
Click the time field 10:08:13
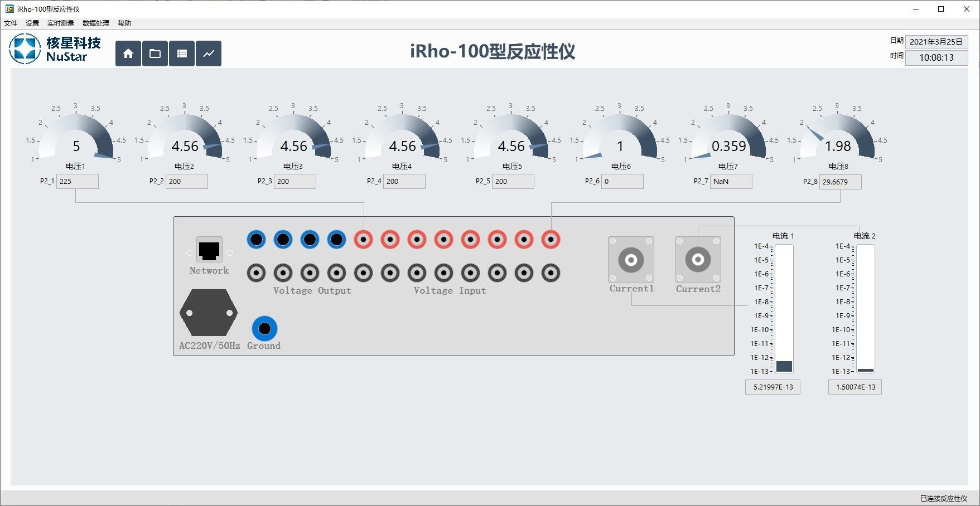coord(936,57)
